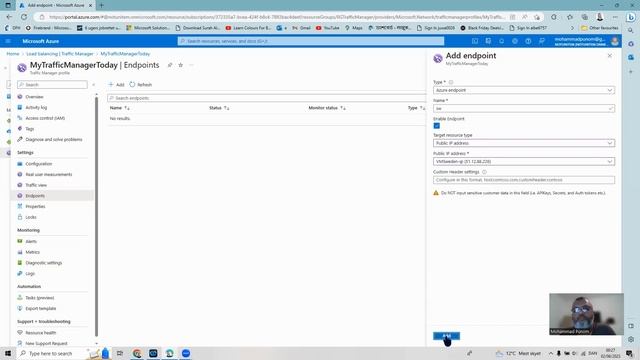Open help question mark in header
This screenshot has height=360, width=640.
(x=528, y=41)
